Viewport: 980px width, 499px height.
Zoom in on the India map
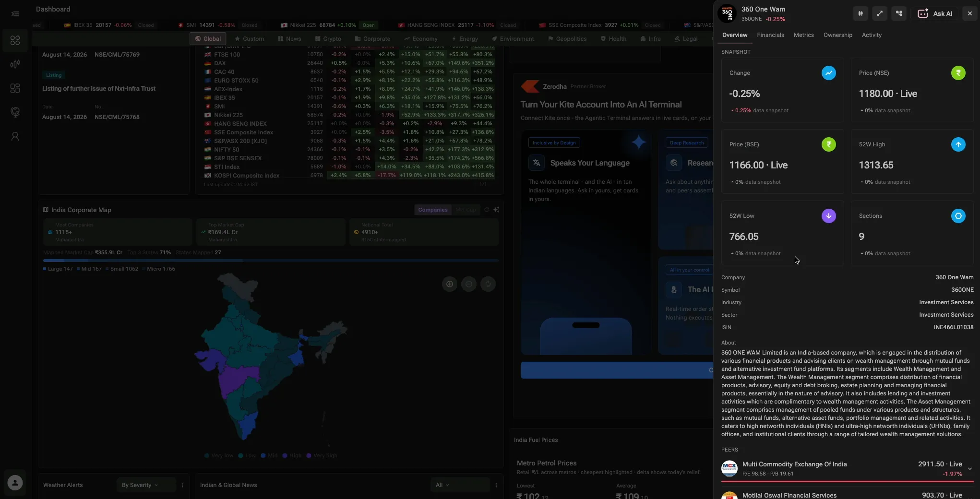click(450, 284)
